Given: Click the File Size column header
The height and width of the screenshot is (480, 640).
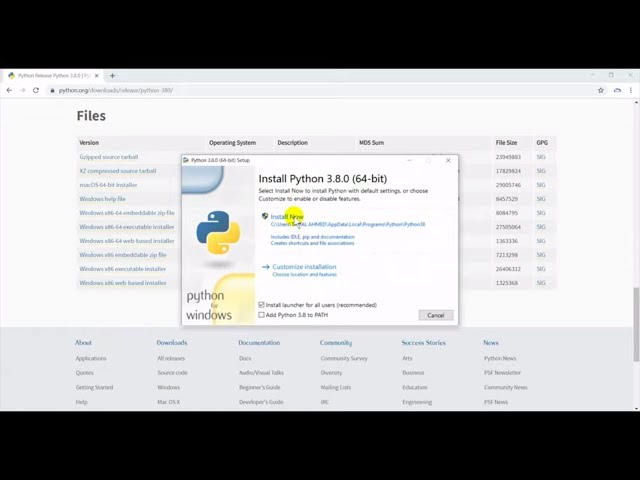Looking at the screenshot, I should click(506, 143).
